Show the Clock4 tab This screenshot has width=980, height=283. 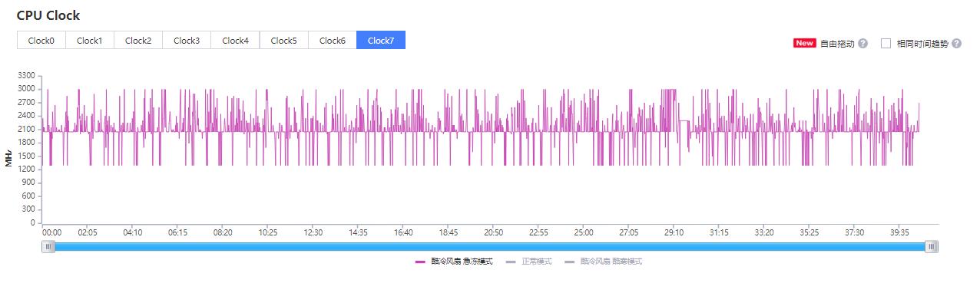click(x=236, y=41)
